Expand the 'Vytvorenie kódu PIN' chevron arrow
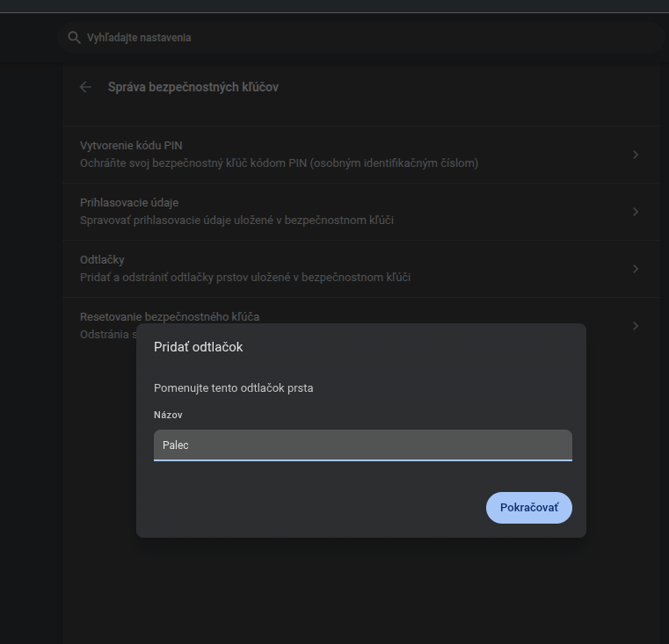669x644 pixels. [x=636, y=155]
